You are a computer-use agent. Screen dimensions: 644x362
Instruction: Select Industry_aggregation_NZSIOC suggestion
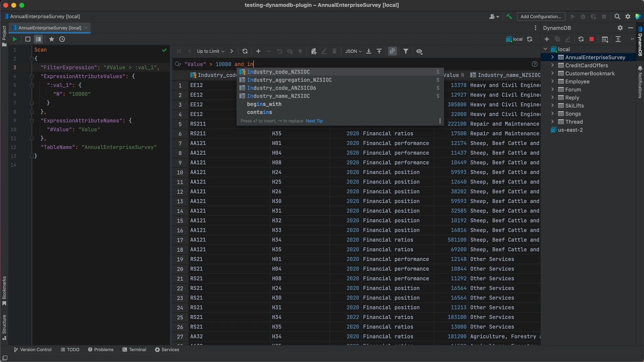340,80
